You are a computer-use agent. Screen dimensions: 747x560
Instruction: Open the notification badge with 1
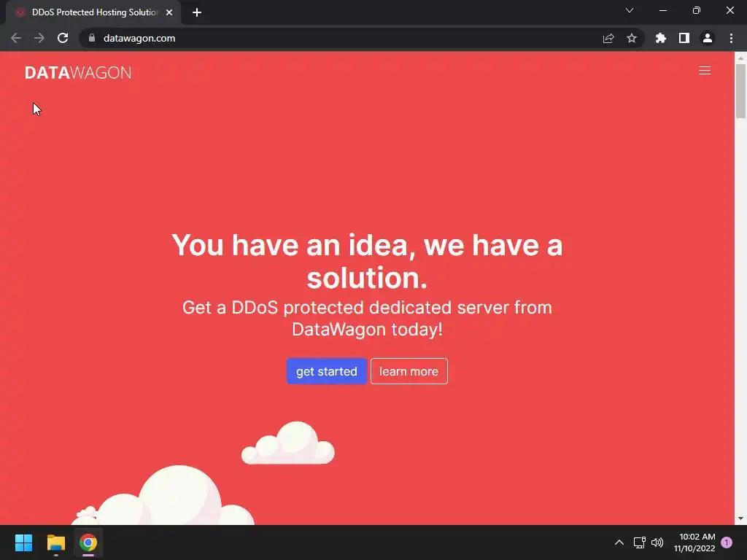[x=727, y=542]
